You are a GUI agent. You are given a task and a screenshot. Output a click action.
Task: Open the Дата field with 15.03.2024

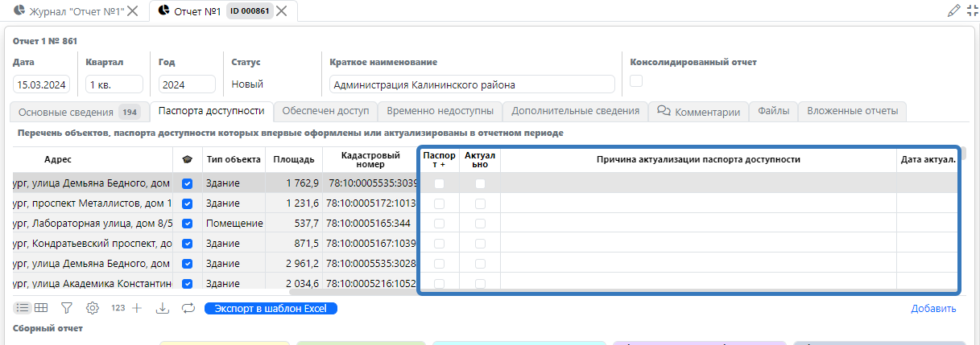[x=41, y=84]
